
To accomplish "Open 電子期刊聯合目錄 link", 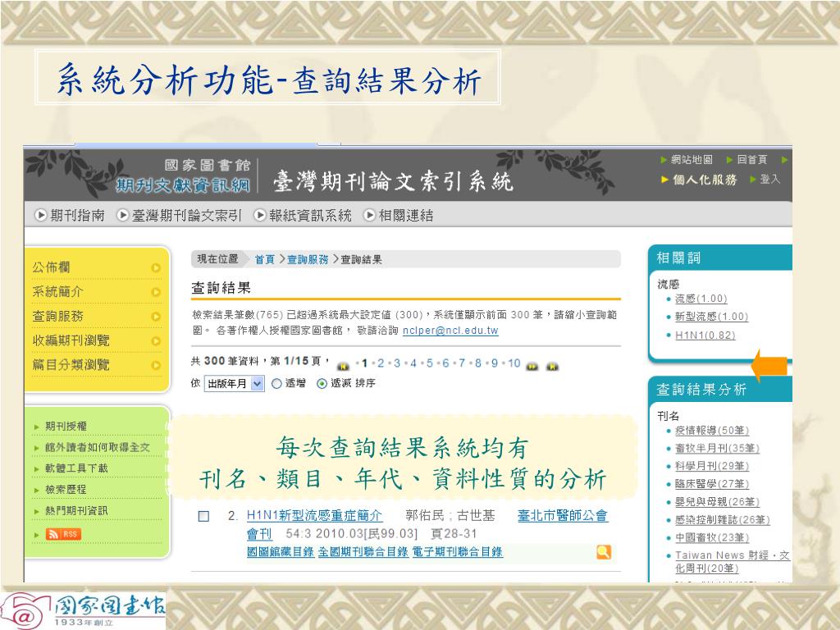I will click(458, 552).
